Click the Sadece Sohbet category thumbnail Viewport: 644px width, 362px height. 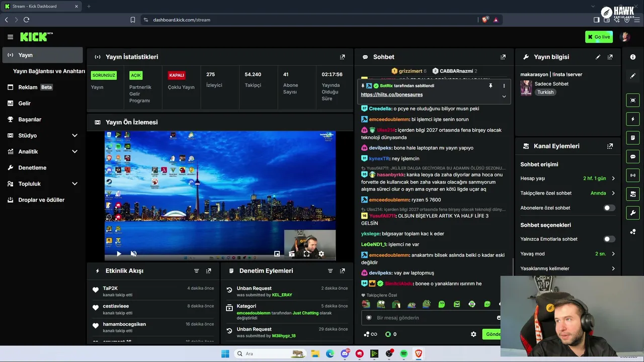[526, 88]
